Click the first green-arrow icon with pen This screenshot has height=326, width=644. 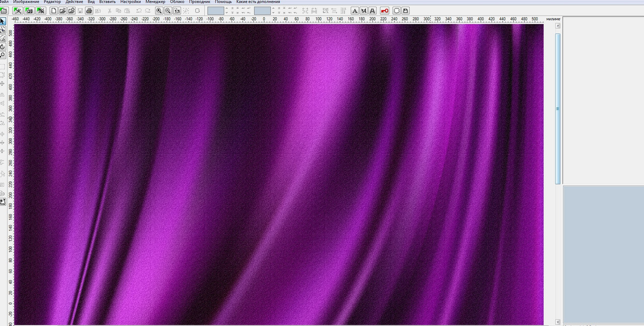click(17, 11)
